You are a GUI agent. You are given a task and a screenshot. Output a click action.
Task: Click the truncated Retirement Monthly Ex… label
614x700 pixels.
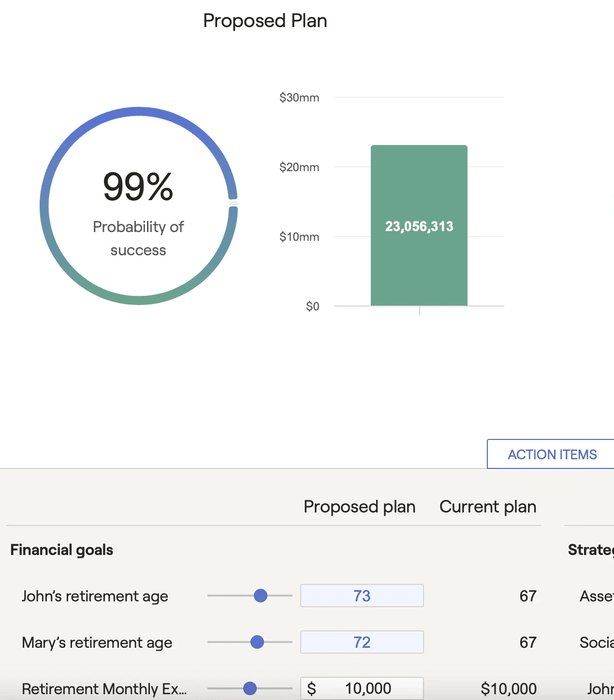pyautogui.click(x=104, y=688)
